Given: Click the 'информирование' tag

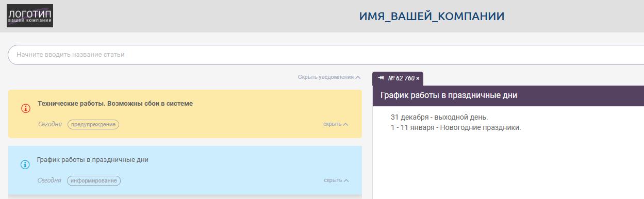Looking at the screenshot, I should pos(94,181).
